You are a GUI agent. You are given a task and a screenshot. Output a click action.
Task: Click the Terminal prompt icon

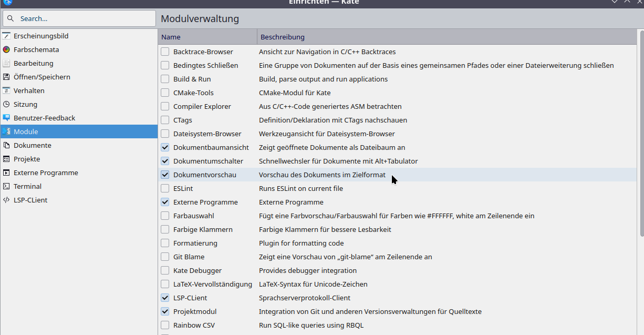coord(6,186)
